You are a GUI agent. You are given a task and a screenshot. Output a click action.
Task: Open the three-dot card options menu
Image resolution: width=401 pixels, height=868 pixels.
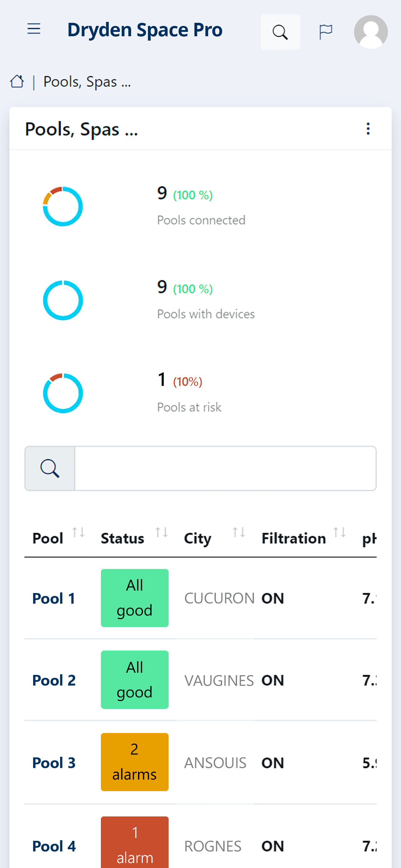pyautogui.click(x=368, y=129)
